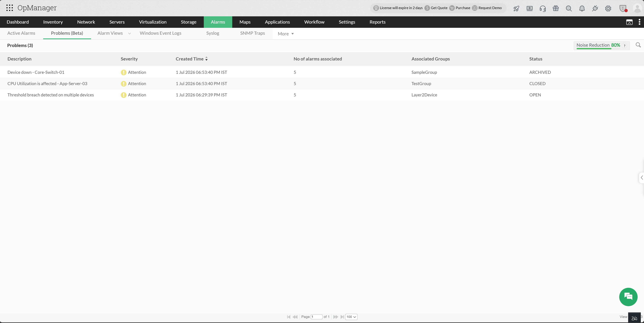
Task: Click Attention icon for App-Server-03 row
Action: coord(124,84)
